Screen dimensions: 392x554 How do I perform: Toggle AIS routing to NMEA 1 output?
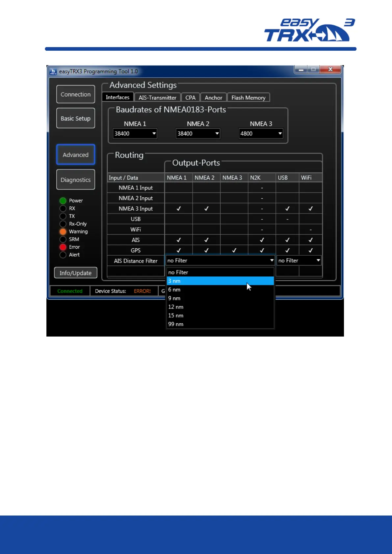click(x=179, y=240)
